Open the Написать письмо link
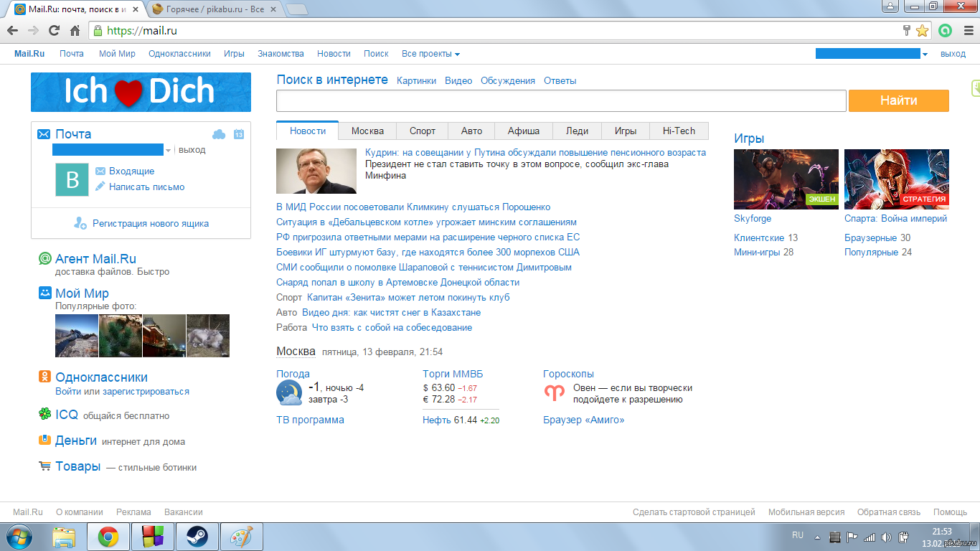980x551 pixels. pos(146,187)
